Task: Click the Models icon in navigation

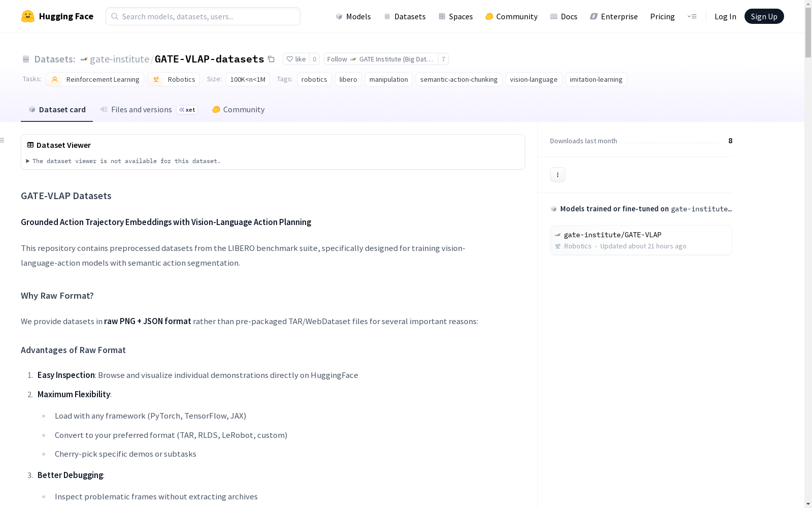Action: tap(339, 16)
